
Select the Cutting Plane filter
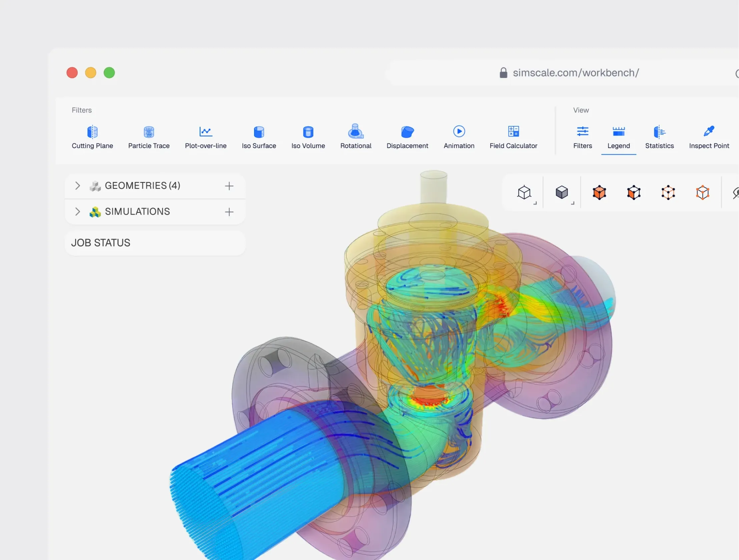[x=92, y=137]
